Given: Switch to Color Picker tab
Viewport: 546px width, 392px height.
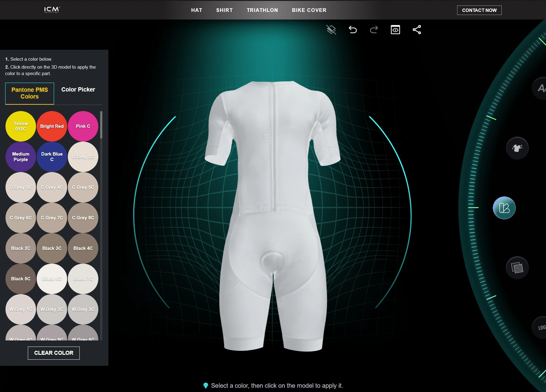Looking at the screenshot, I should [x=78, y=90].
